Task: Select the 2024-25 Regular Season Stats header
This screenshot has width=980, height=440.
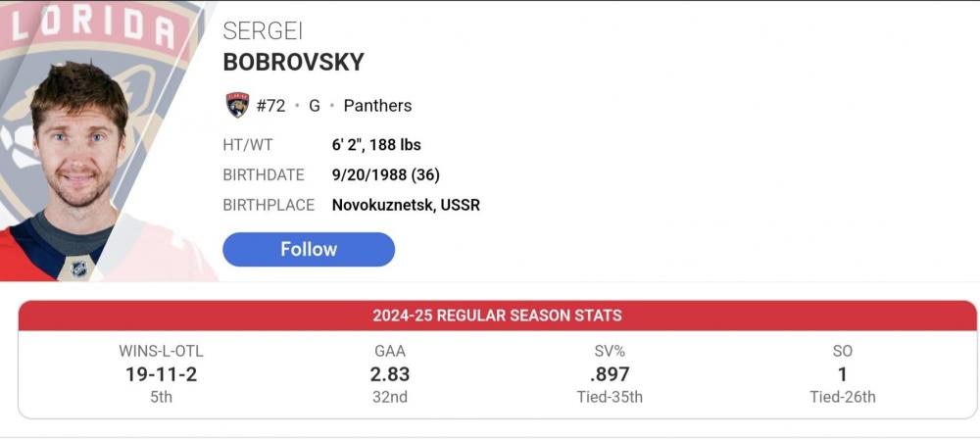Action: click(x=497, y=316)
